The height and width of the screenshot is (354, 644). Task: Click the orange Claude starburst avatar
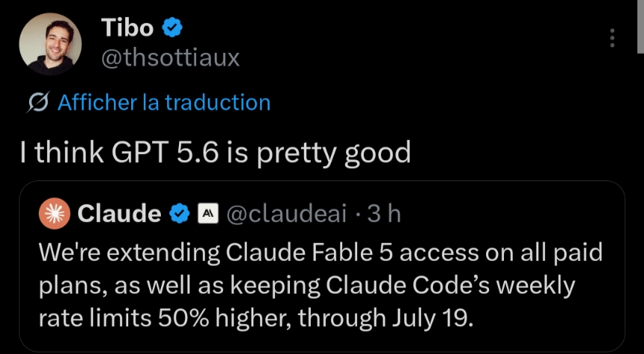(x=54, y=214)
